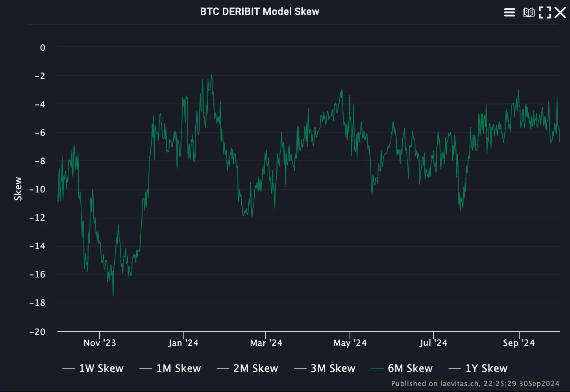Toggle 1Y Skew series in legend
The height and width of the screenshot is (392, 570).
(478, 368)
